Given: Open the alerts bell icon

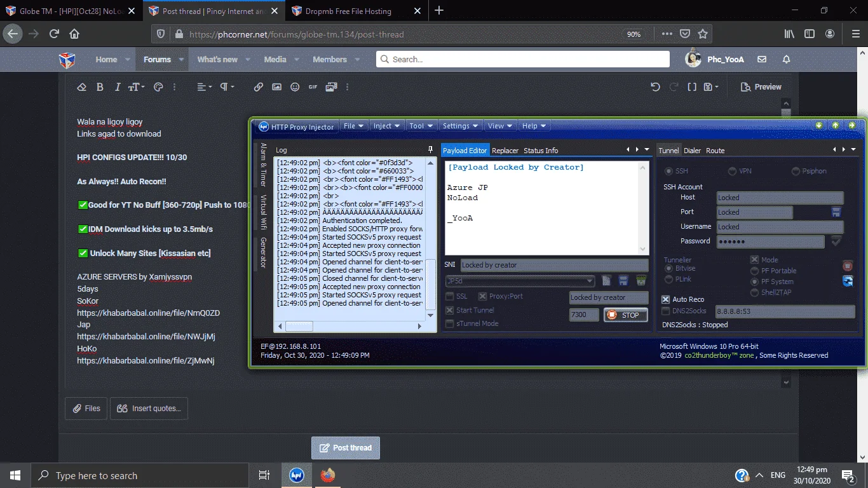Looking at the screenshot, I should tap(786, 59).
